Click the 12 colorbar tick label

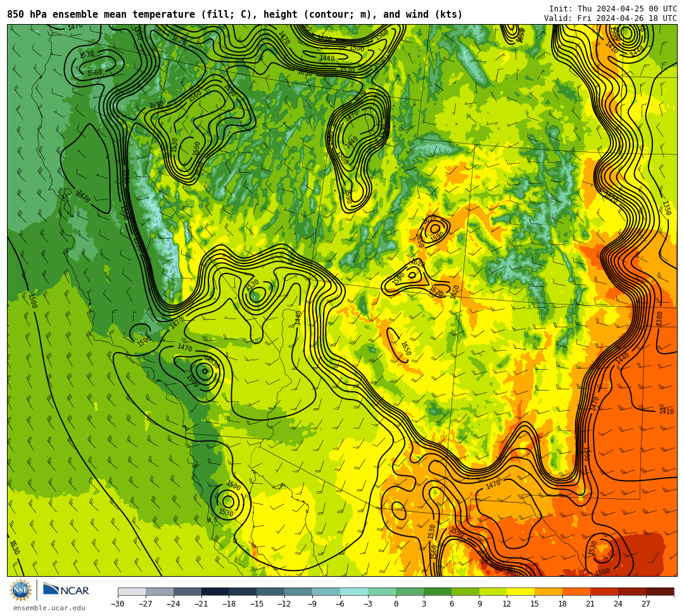pos(507,604)
